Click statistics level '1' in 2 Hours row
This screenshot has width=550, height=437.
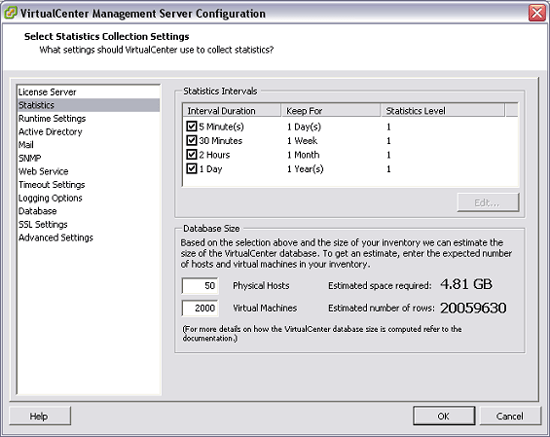coord(389,155)
